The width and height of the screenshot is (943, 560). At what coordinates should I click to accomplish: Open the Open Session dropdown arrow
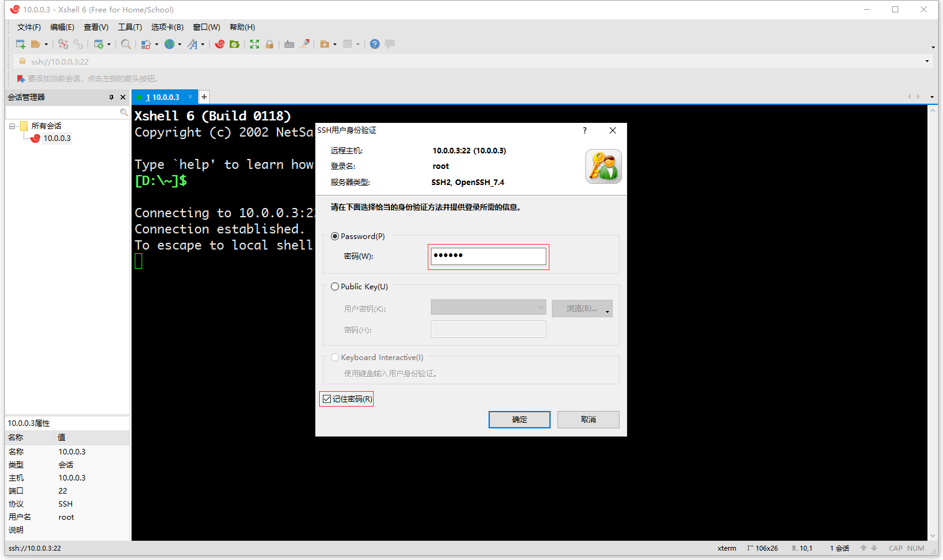tap(46, 45)
